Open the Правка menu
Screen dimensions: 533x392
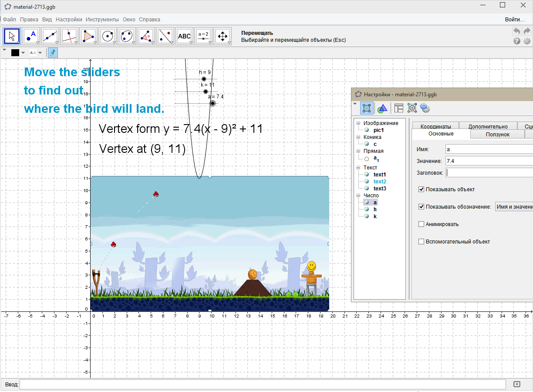(x=29, y=19)
